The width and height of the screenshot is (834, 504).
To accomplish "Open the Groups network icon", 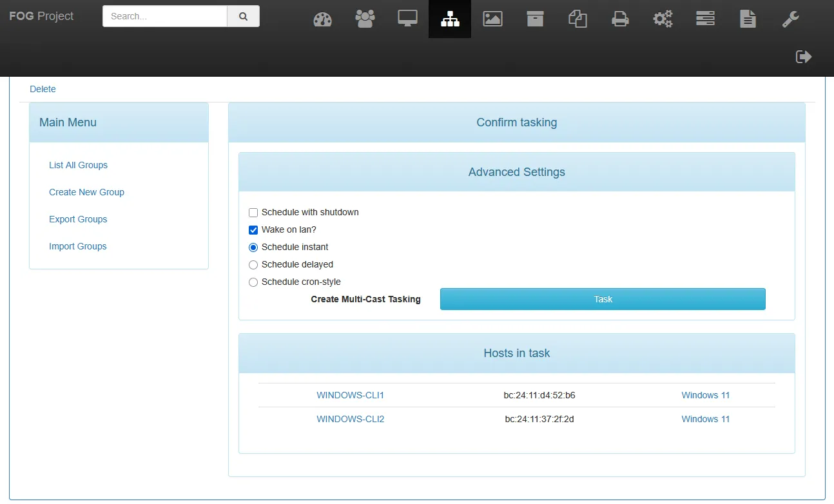I will [x=450, y=19].
